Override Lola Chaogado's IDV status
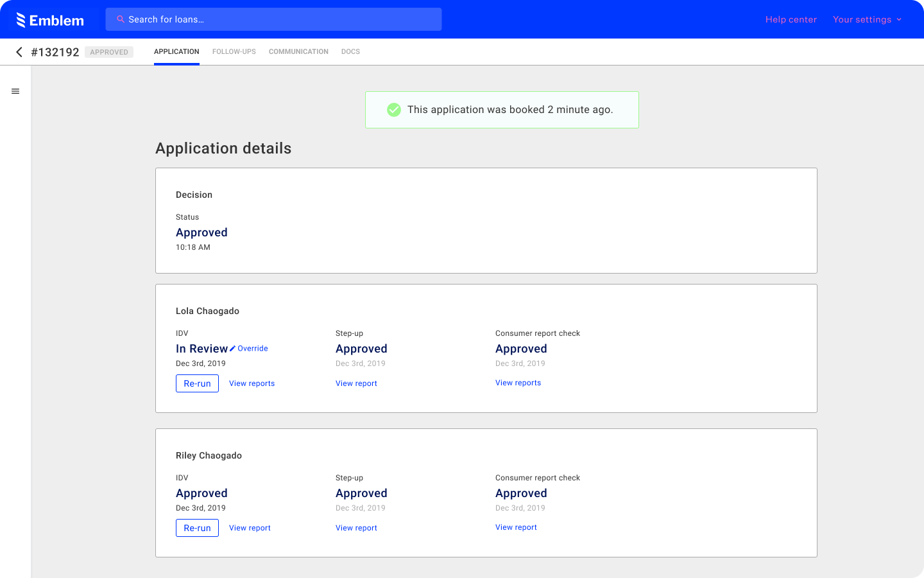Screen dimensions: 924x578 [x=252, y=348]
